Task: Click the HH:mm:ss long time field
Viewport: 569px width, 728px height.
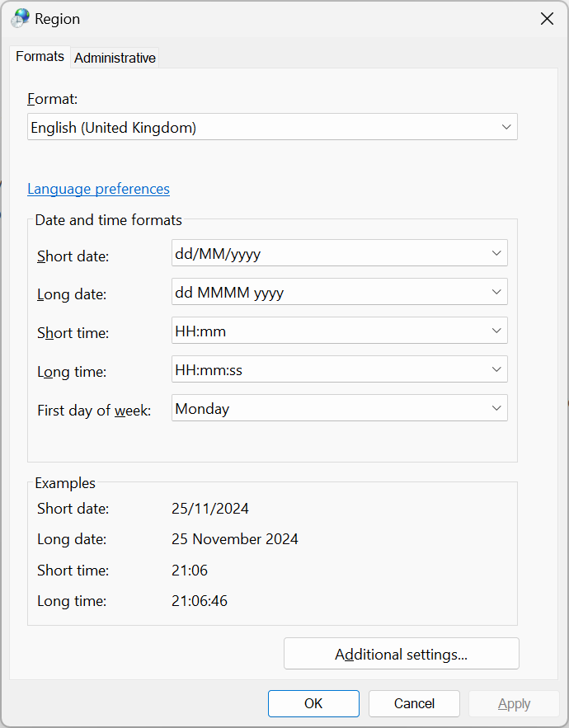Action: pyautogui.click(x=340, y=369)
